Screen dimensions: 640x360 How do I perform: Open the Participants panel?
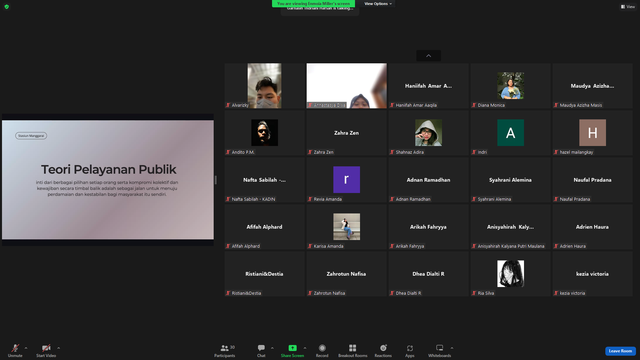click(x=225, y=350)
